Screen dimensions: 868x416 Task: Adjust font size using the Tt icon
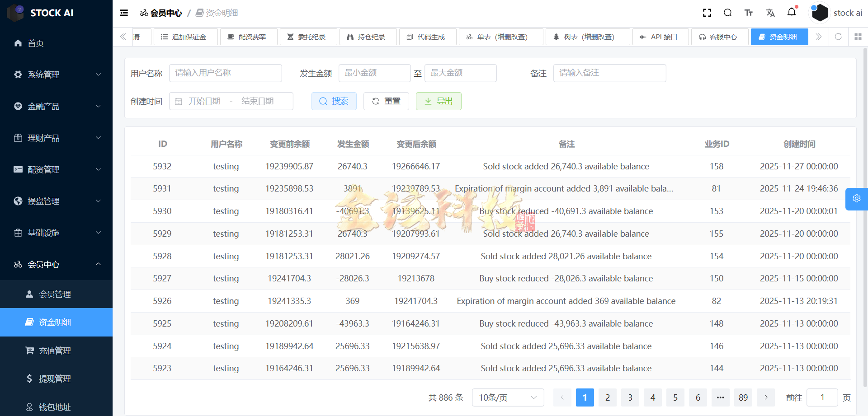[748, 13]
